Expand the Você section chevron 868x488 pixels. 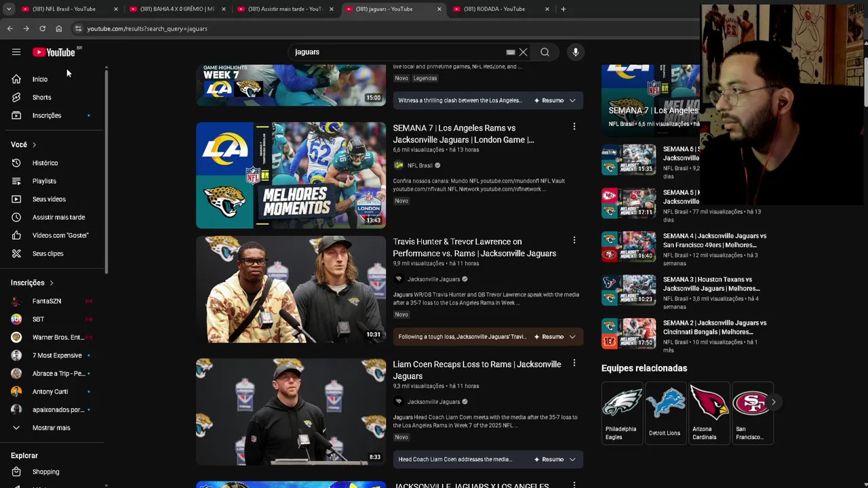(x=34, y=144)
